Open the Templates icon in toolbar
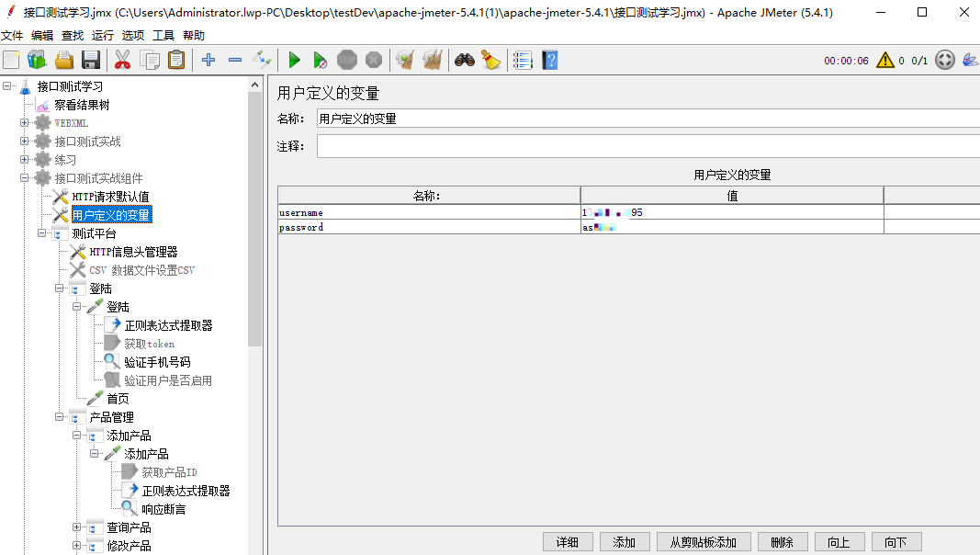980x555 pixels. pos(37,60)
